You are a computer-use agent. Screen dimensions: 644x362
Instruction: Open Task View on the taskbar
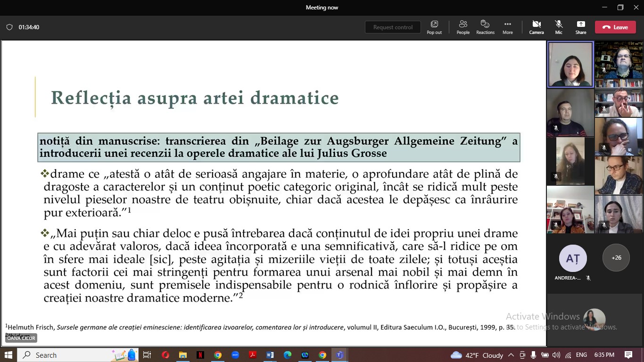(147, 355)
